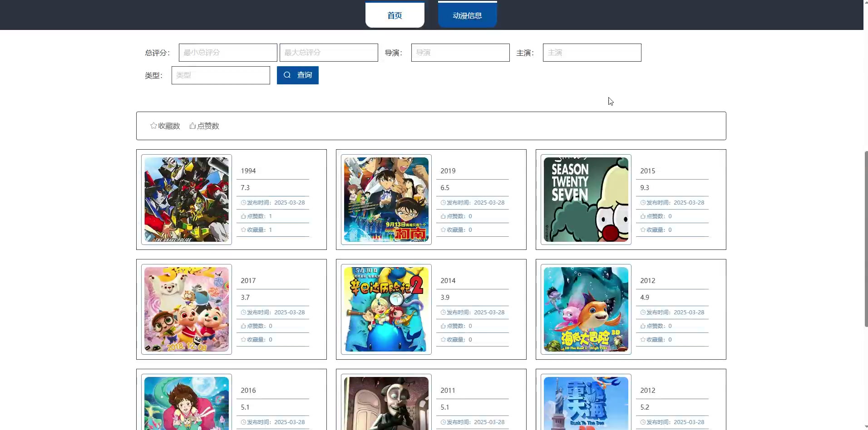Click the thumbs-up icon on the 2014 card
The image size is (868, 430).
[x=443, y=326]
